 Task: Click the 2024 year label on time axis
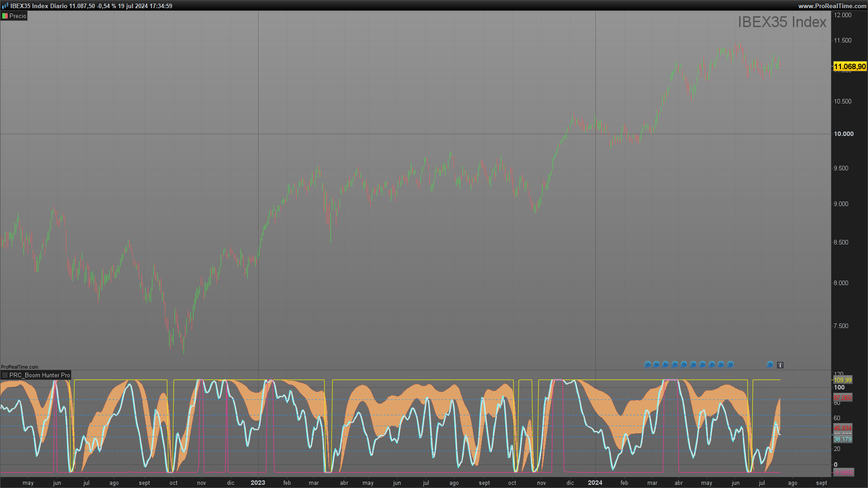point(595,483)
